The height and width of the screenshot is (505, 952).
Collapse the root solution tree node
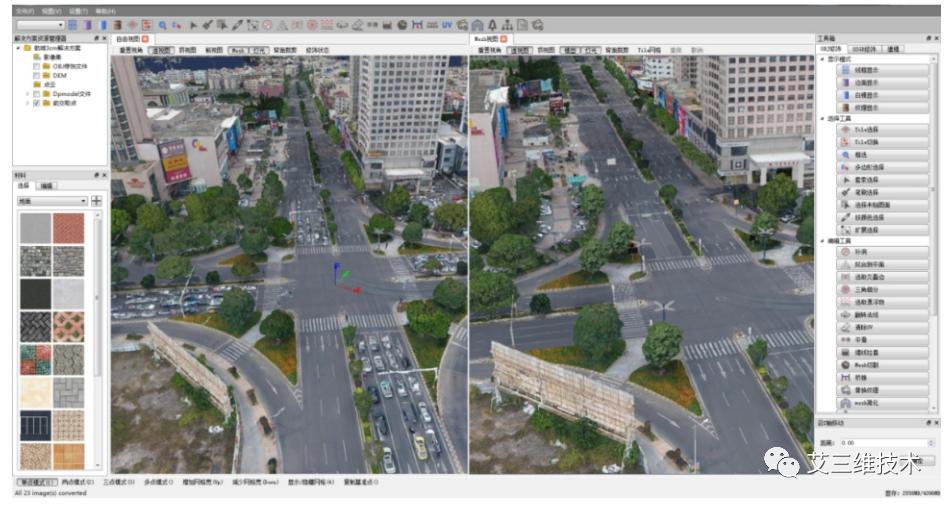click(x=19, y=48)
